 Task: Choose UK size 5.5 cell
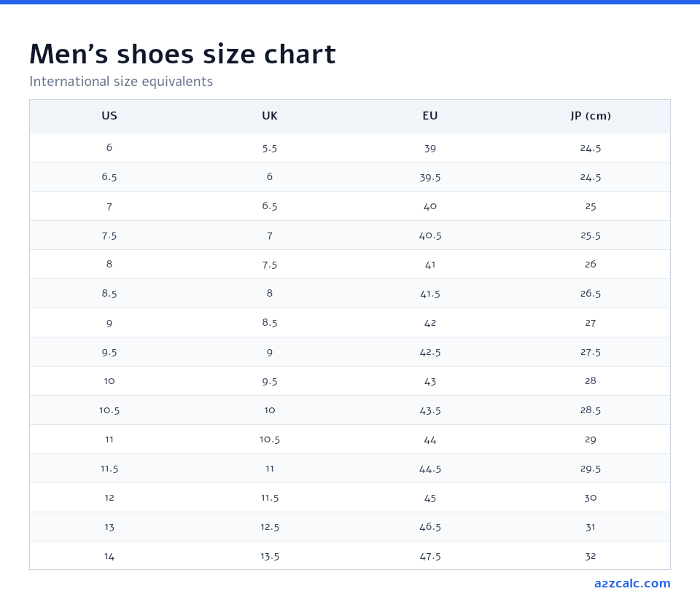point(270,148)
